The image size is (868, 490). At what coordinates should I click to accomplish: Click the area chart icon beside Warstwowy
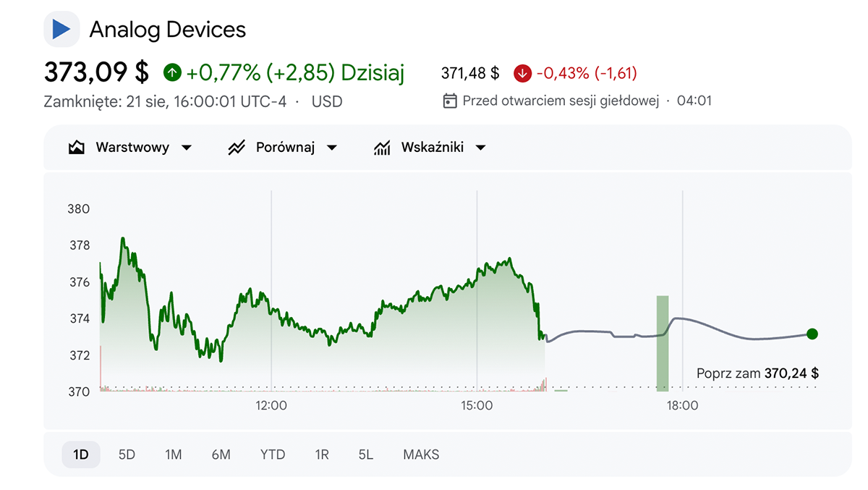pyautogui.click(x=77, y=148)
